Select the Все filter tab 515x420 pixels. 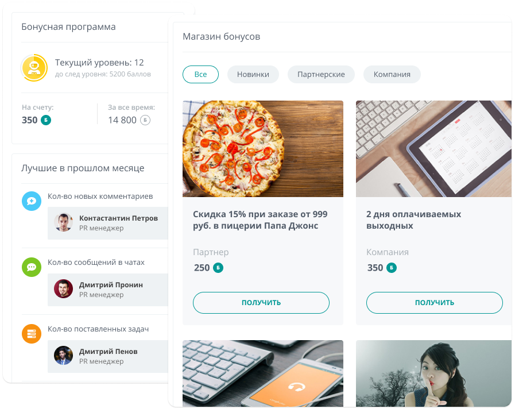(x=201, y=74)
